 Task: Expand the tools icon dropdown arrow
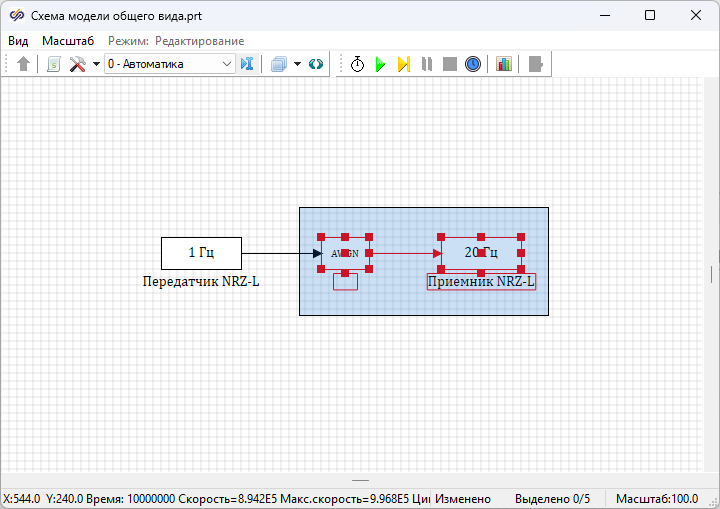(x=96, y=64)
